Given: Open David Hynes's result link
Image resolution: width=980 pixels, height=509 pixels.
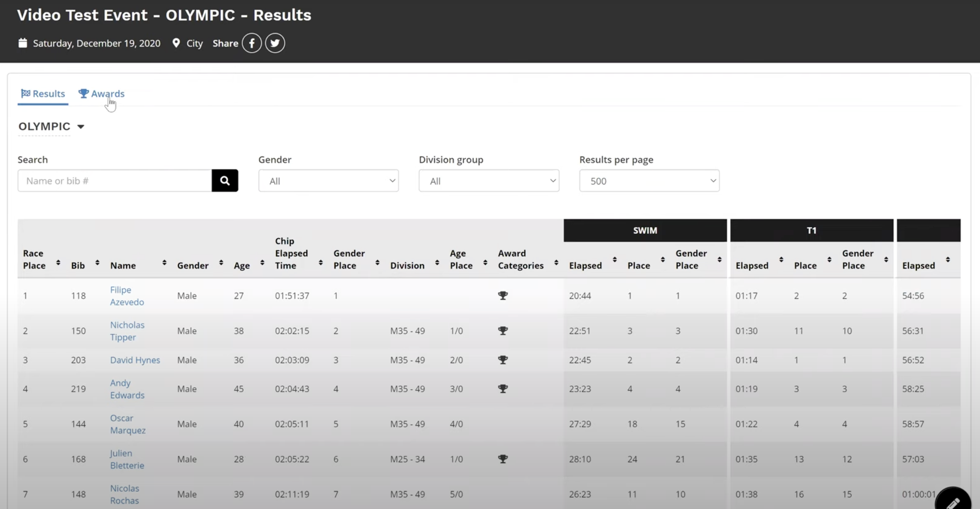Looking at the screenshot, I should [x=135, y=360].
